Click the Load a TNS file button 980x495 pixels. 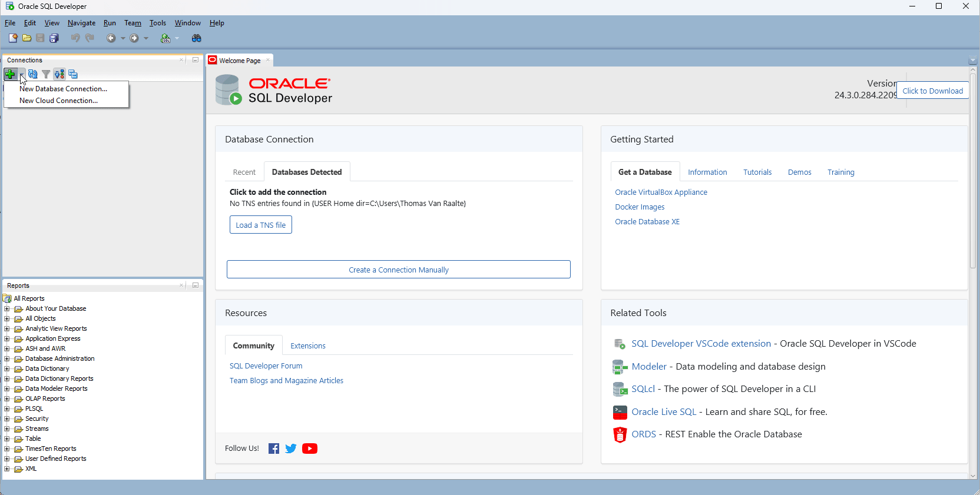click(x=260, y=225)
